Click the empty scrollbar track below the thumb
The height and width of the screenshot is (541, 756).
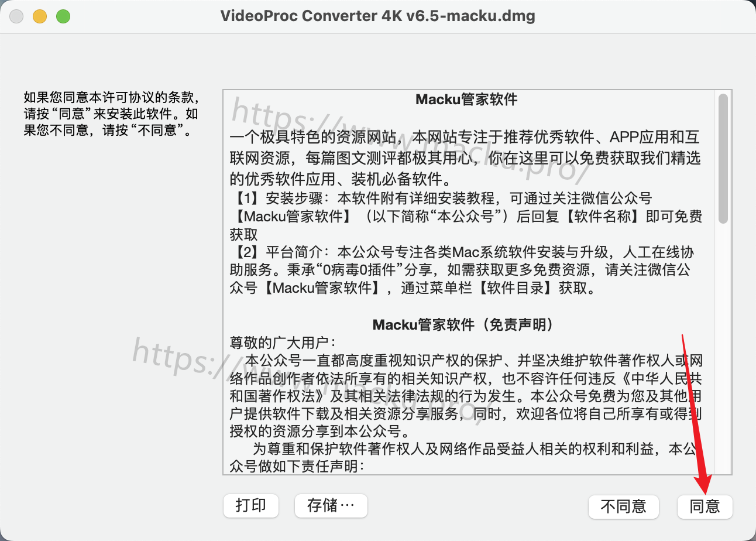point(723,348)
